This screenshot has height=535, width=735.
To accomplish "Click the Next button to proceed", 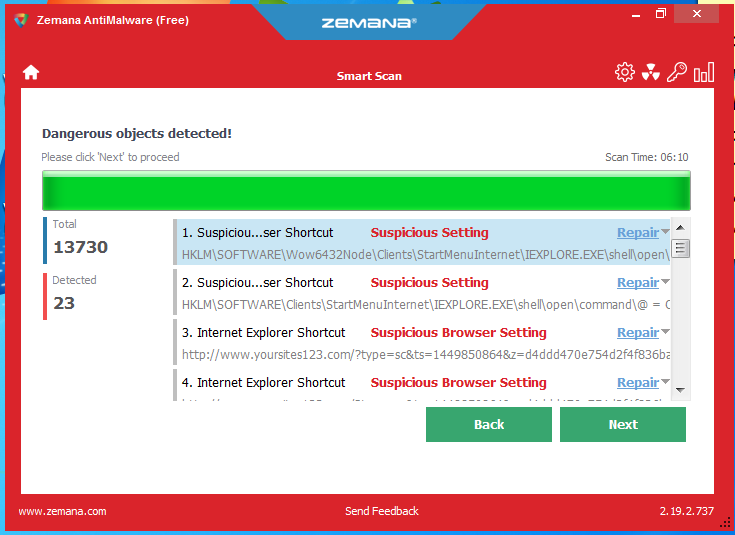I will pos(622,424).
